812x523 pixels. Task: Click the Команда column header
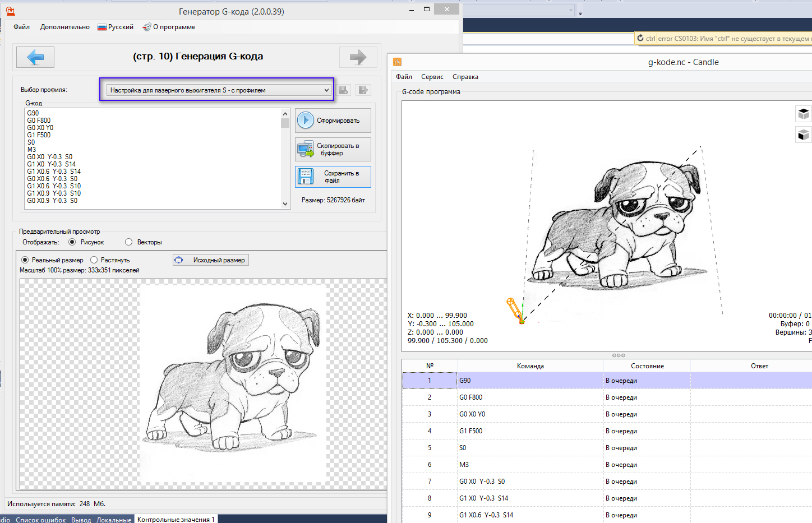click(x=530, y=366)
